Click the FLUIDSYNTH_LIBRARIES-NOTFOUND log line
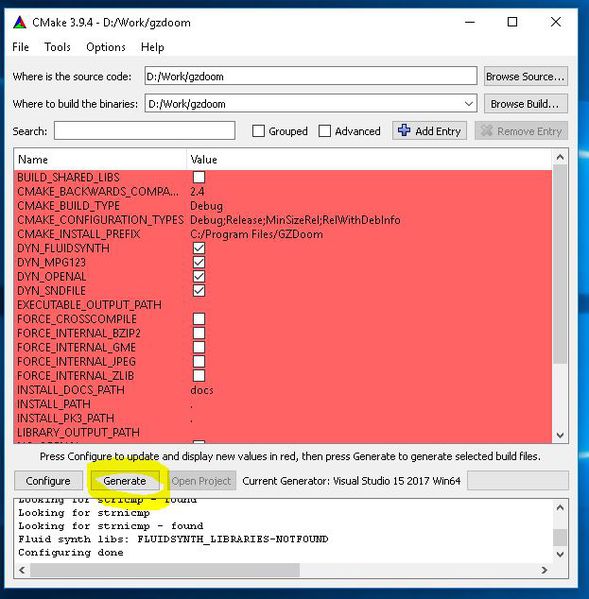Viewport: 589px width, 599px height. click(173, 539)
